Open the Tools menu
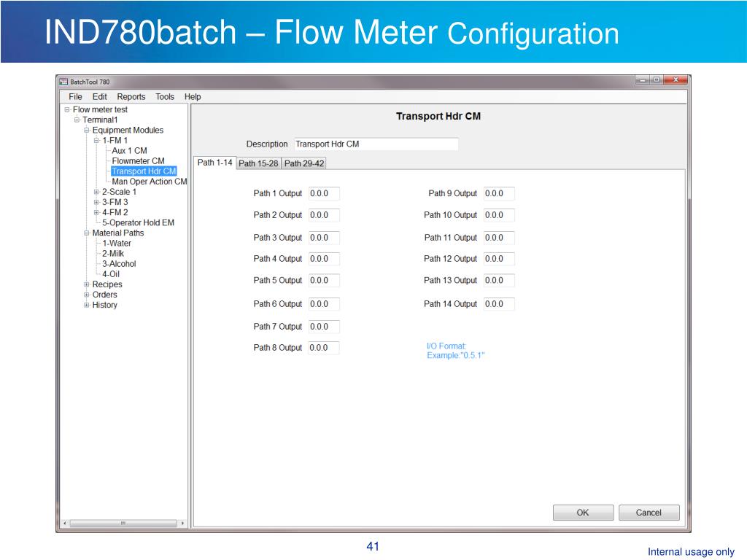The image size is (747, 560). tap(165, 97)
